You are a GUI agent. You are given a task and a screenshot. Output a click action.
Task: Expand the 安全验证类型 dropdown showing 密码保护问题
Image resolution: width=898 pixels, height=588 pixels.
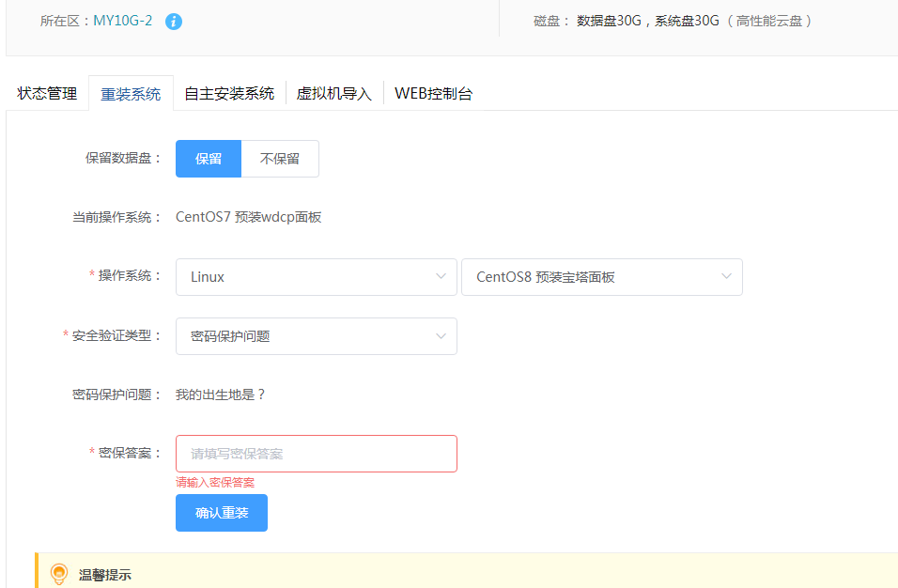point(316,336)
